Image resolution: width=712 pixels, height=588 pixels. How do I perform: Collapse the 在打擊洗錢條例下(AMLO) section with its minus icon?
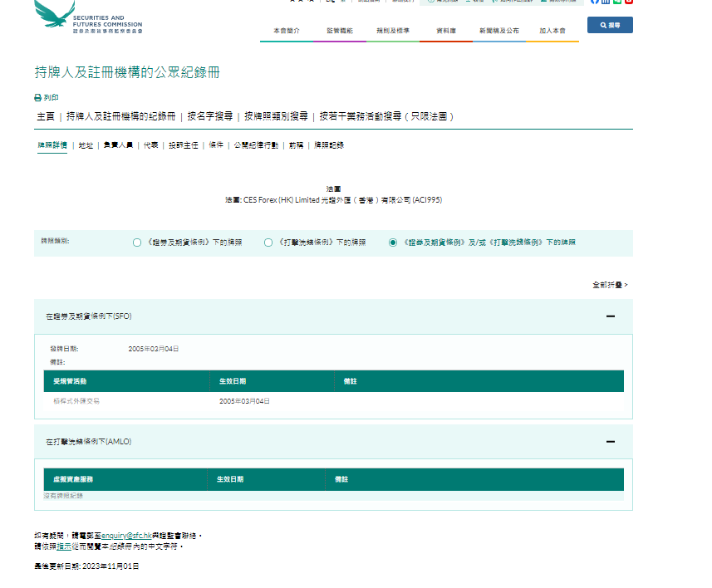[611, 442]
